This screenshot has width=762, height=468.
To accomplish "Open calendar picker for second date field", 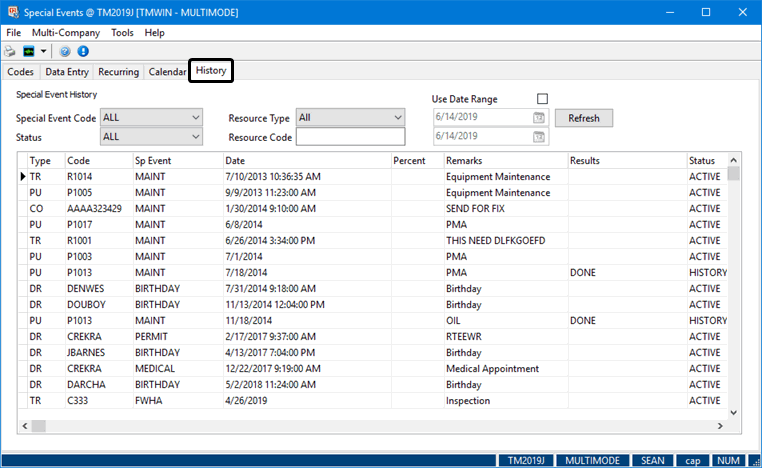I will pos(539,137).
